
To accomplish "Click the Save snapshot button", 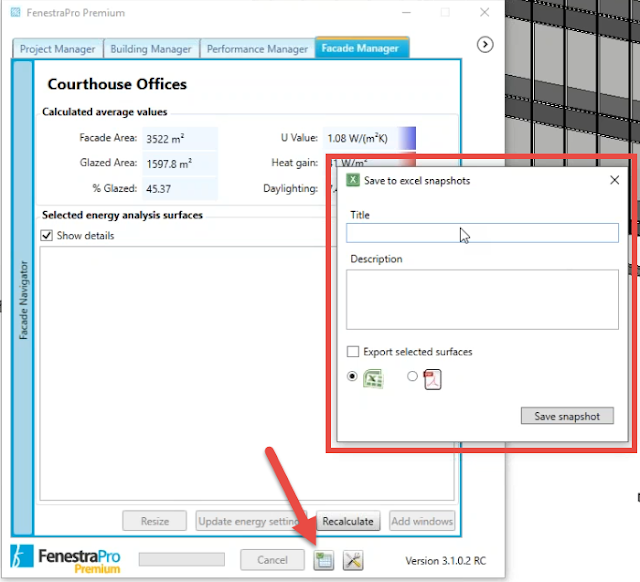I will 567,416.
